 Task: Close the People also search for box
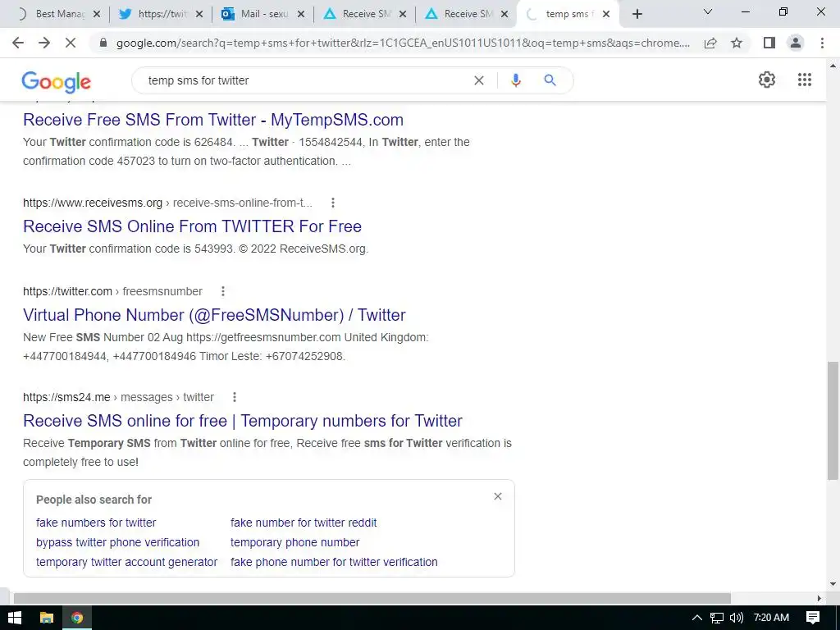point(498,496)
